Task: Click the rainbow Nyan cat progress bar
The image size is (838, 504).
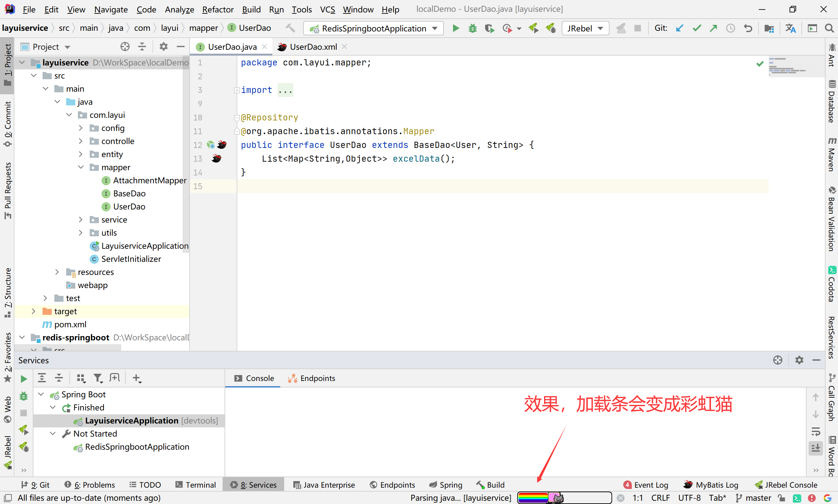Action: (564, 498)
